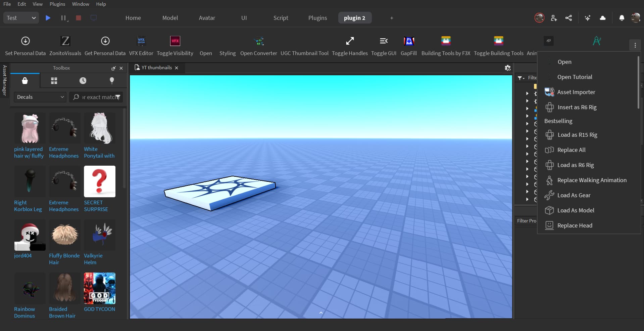644x331 pixels.
Task: Launch the VFX Editor tool
Action: [141, 45]
